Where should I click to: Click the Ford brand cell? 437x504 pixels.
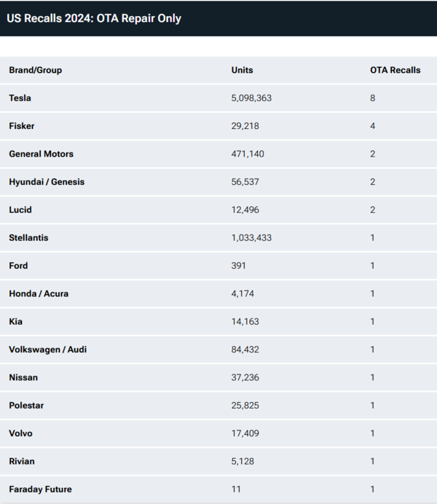[x=18, y=266]
